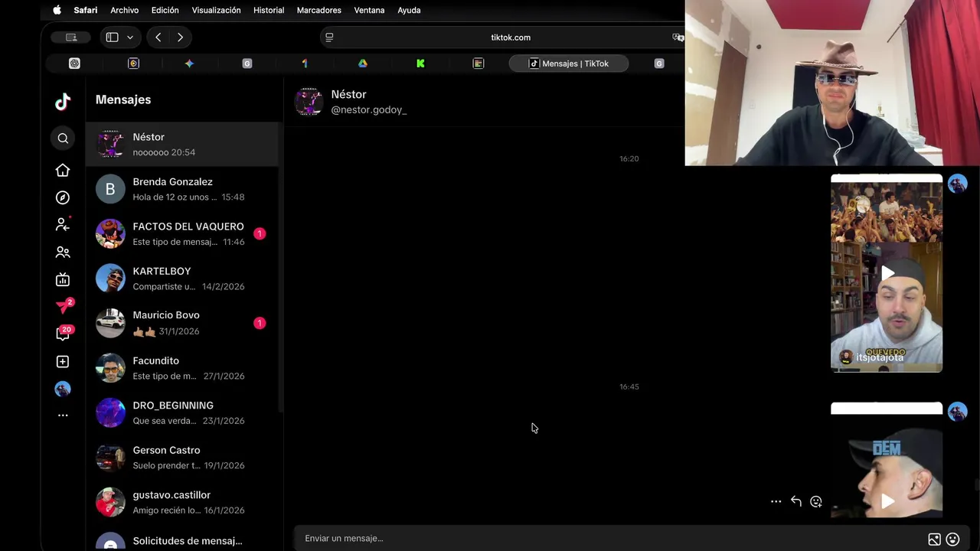
Task: Open the page reader icon in address bar
Action: 329,37
